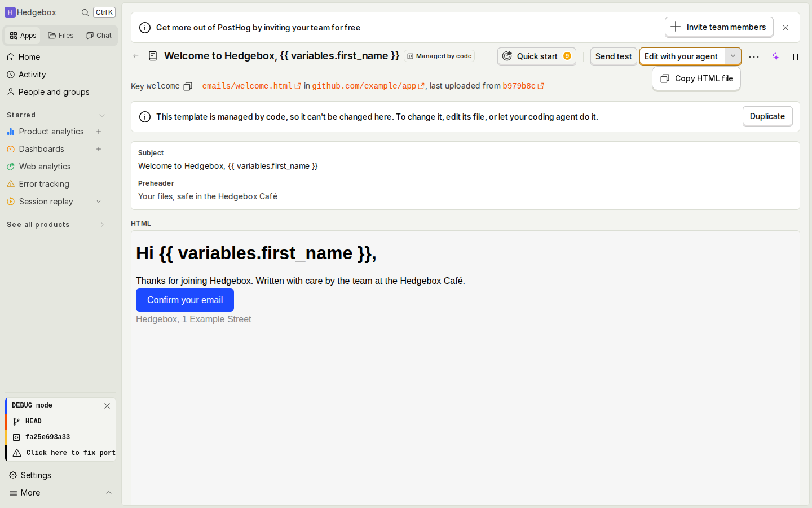Open the Quick start button
The width and height of the screenshot is (812, 508).
click(537, 56)
